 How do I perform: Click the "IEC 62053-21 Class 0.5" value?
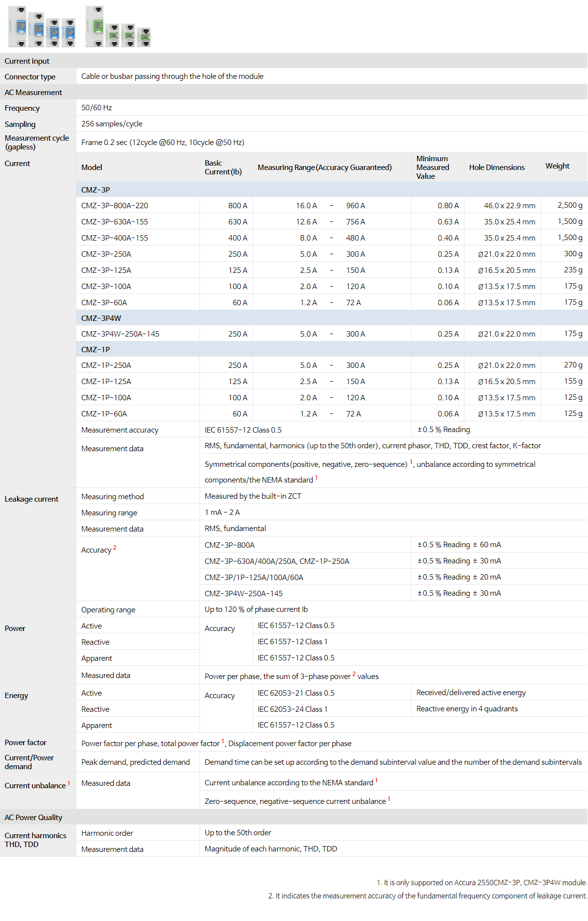296,693
